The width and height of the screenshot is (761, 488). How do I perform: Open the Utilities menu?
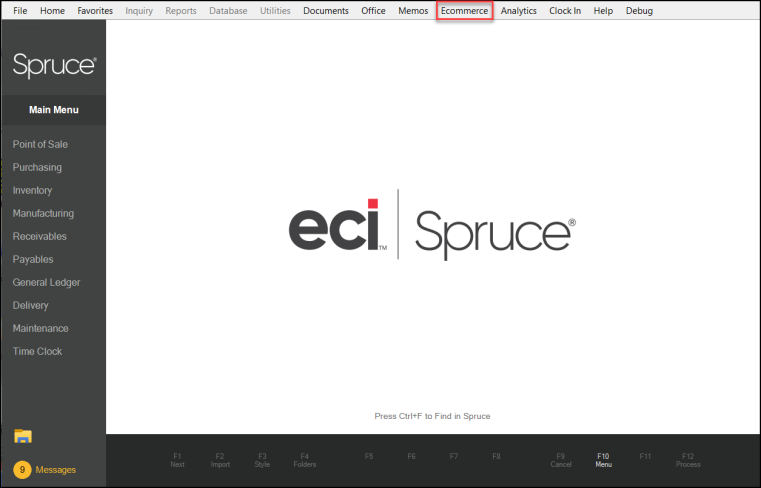[275, 11]
